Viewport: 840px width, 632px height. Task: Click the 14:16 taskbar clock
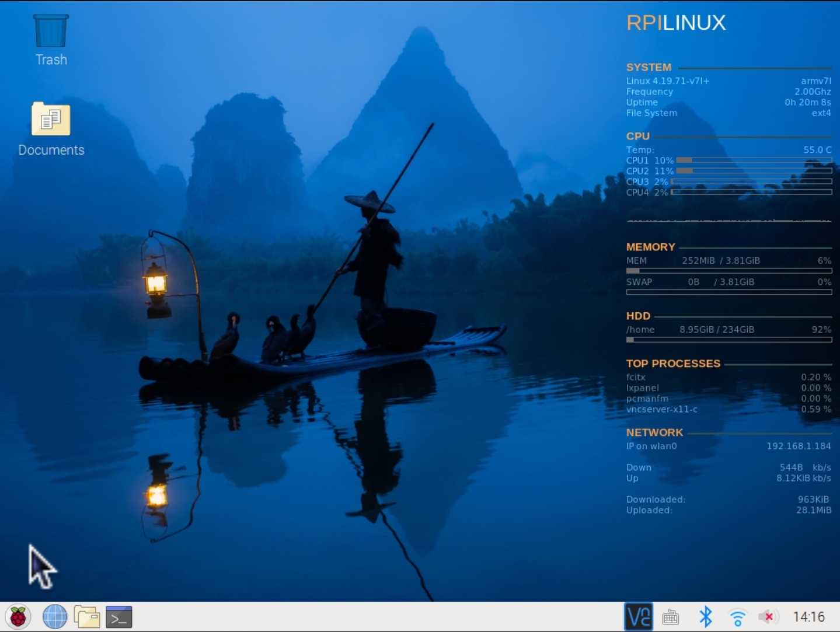(808, 617)
